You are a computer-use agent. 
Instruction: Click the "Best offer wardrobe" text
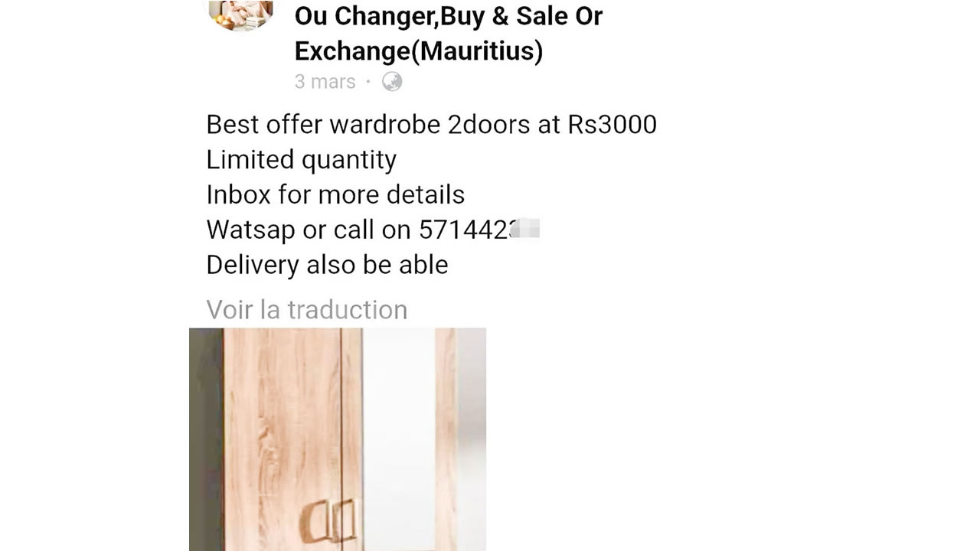point(324,124)
